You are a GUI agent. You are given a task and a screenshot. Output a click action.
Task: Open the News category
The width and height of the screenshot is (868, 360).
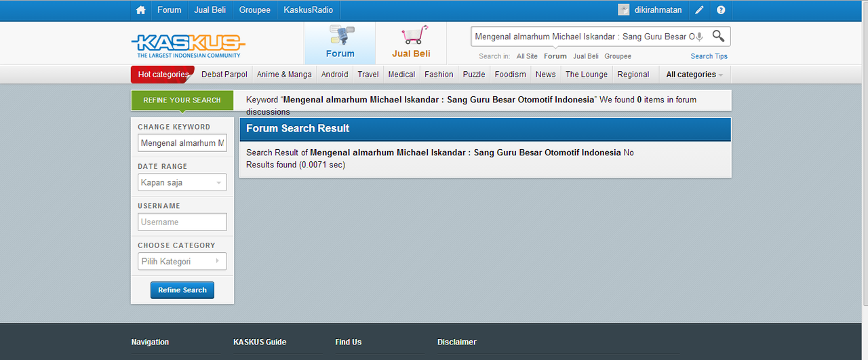[x=545, y=75]
